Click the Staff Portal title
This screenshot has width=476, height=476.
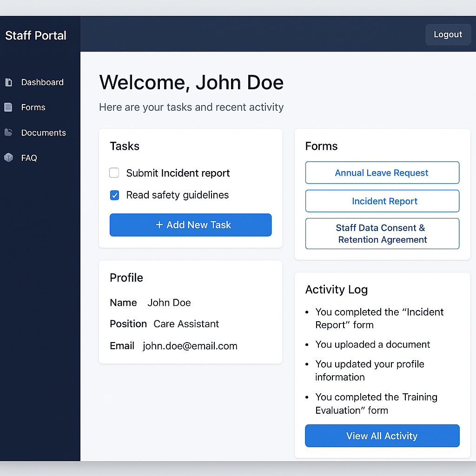36,35
